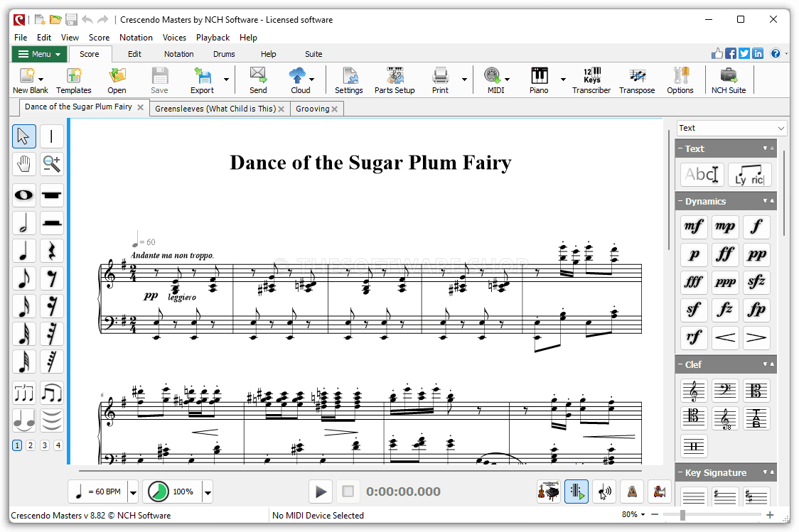Open the Parts Setup tool

pos(394,80)
